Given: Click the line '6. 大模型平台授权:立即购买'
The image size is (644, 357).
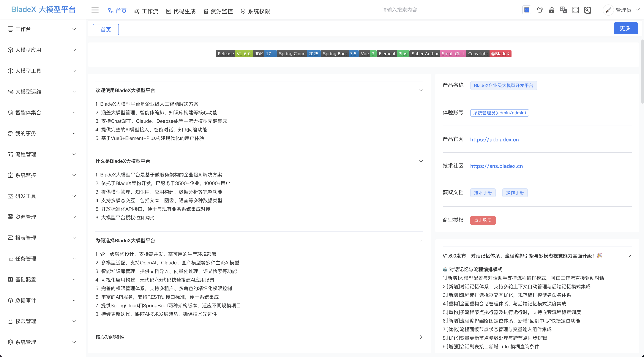Looking at the screenshot, I should coord(124,217).
